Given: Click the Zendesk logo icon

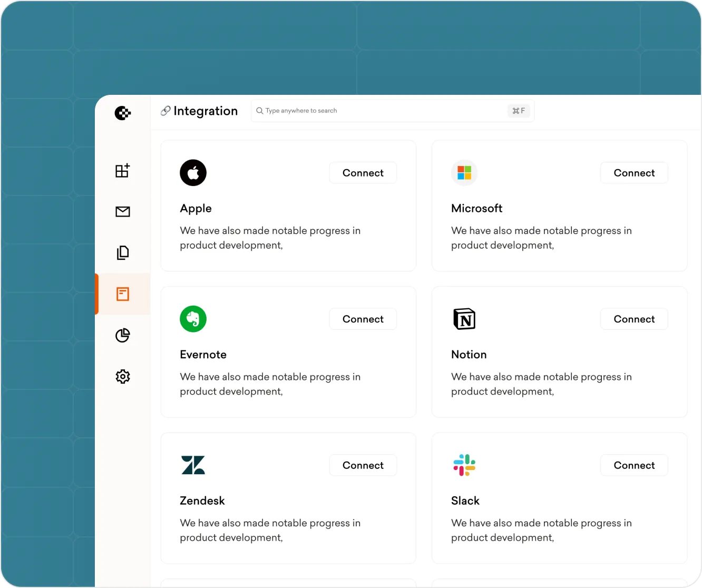Looking at the screenshot, I should (x=193, y=465).
